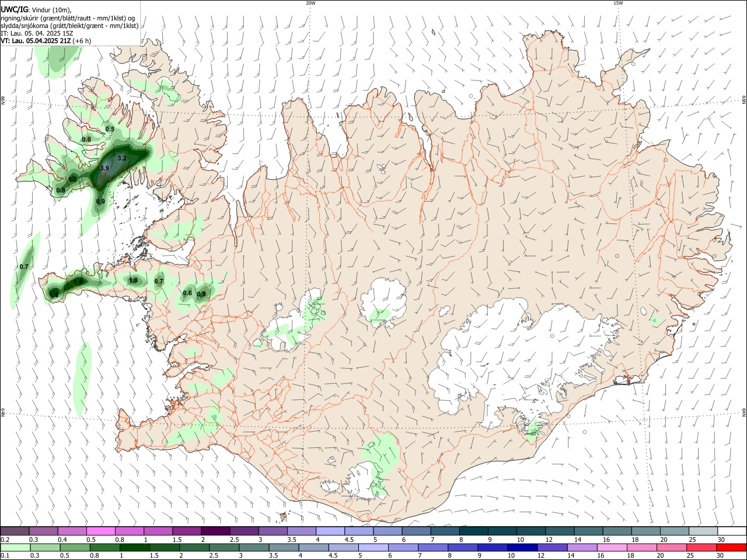Click the '15W' longitude label at top
The width and height of the screenshot is (747, 560).
coord(617,3)
